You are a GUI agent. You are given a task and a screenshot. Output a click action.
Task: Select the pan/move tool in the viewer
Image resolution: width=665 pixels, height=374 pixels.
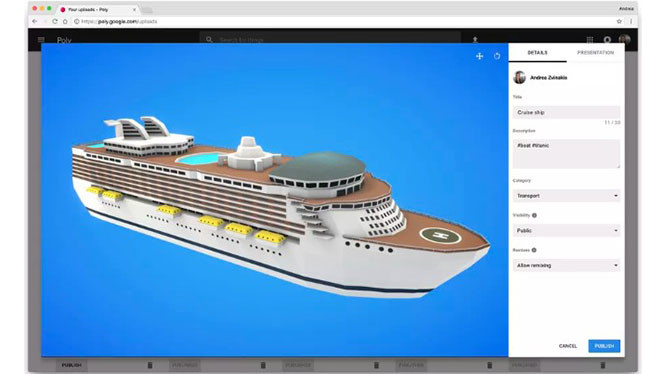point(479,56)
